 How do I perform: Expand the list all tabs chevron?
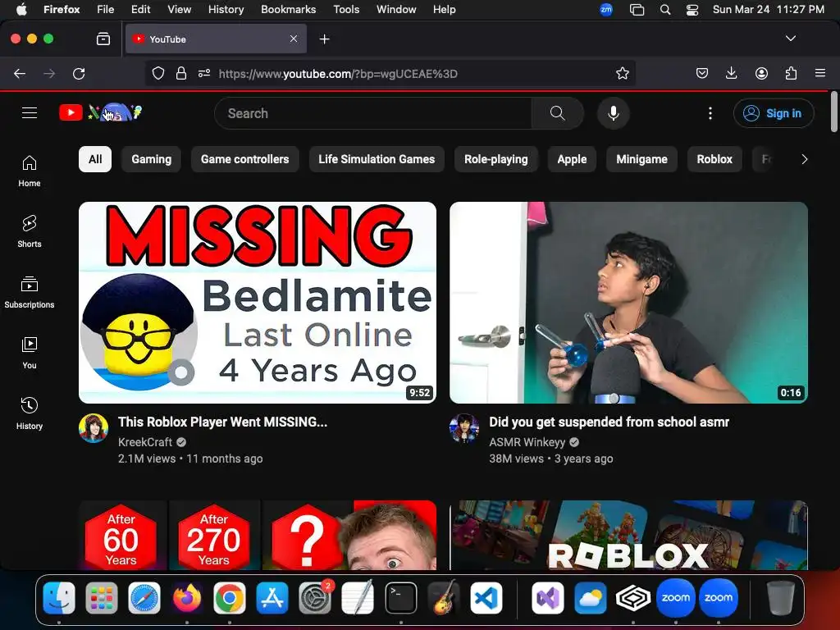(790, 39)
